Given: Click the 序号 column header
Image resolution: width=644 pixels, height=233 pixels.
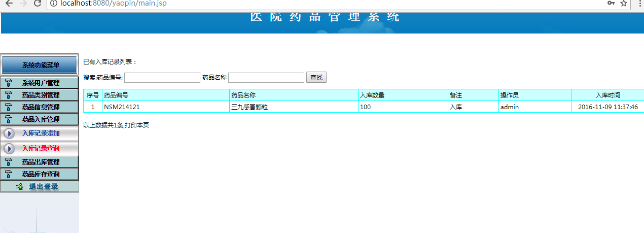Looking at the screenshot, I should click(93, 95).
